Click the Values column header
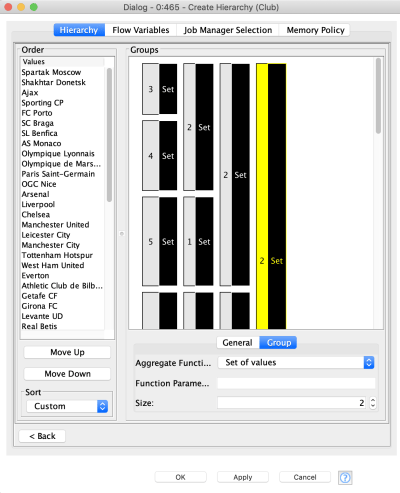This screenshot has height=493, width=400. pos(63,62)
